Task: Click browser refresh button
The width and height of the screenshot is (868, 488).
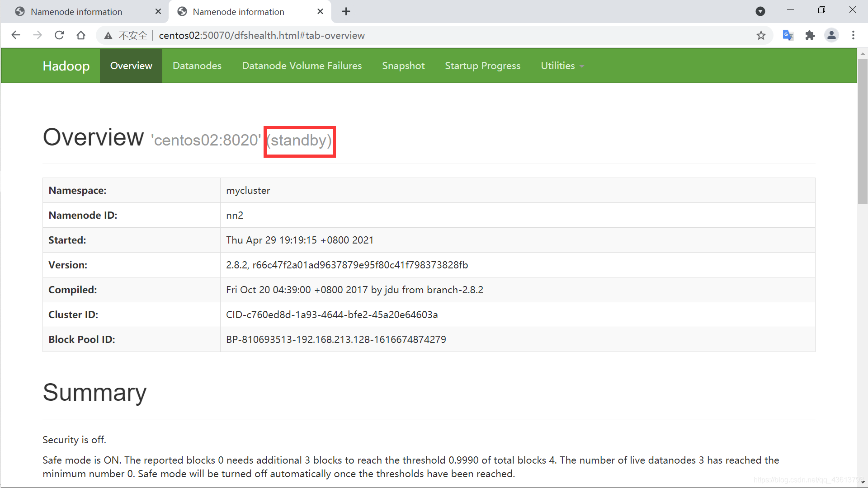Action: [59, 35]
